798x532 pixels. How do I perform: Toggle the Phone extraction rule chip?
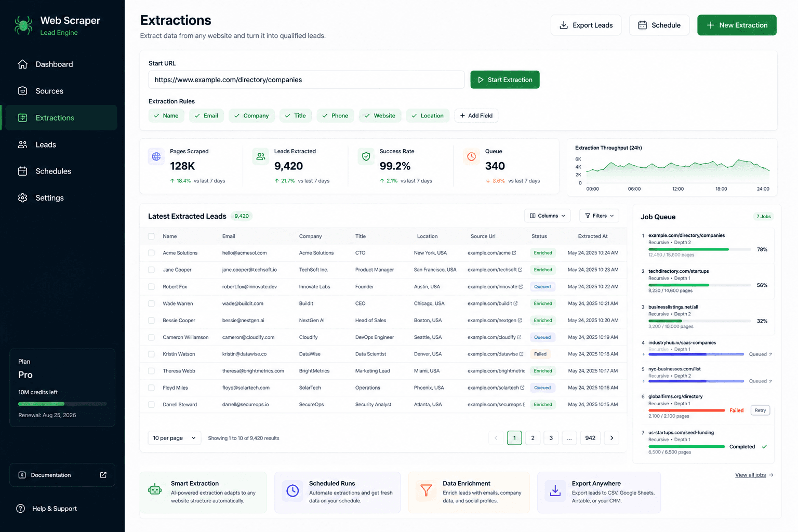pos(335,115)
